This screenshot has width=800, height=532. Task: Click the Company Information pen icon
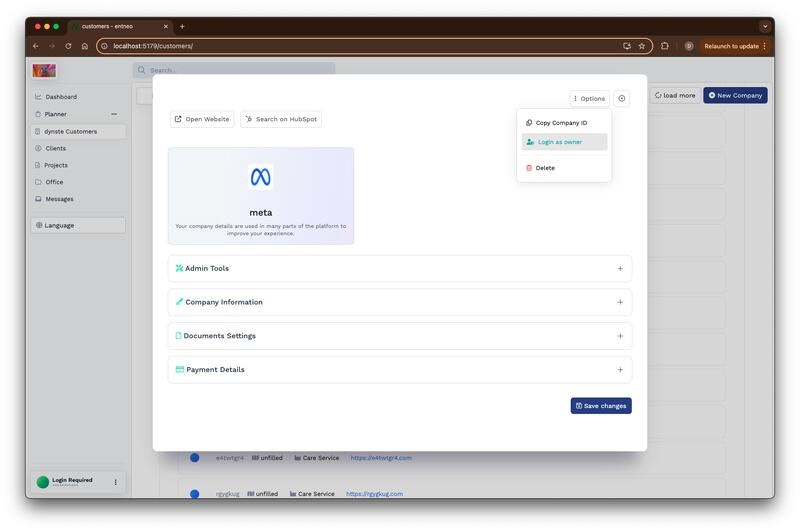point(179,302)
